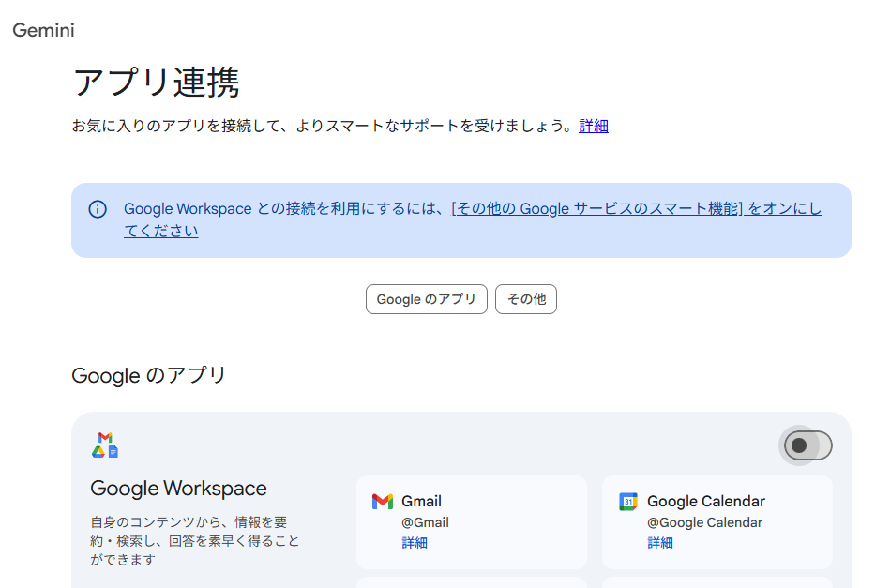Click the Gmail logo in the Workspace icon cluster
The image size is (875, 588).
105,437
